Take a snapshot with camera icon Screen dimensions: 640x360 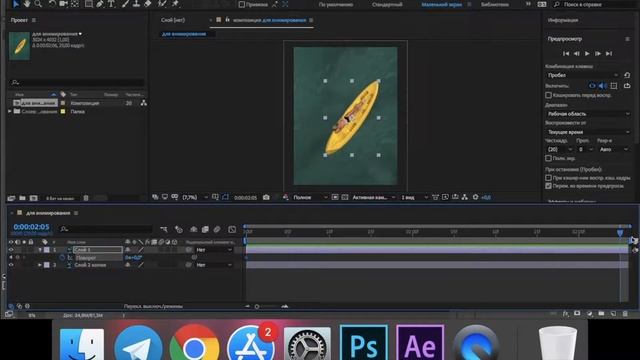click(266, 197)
